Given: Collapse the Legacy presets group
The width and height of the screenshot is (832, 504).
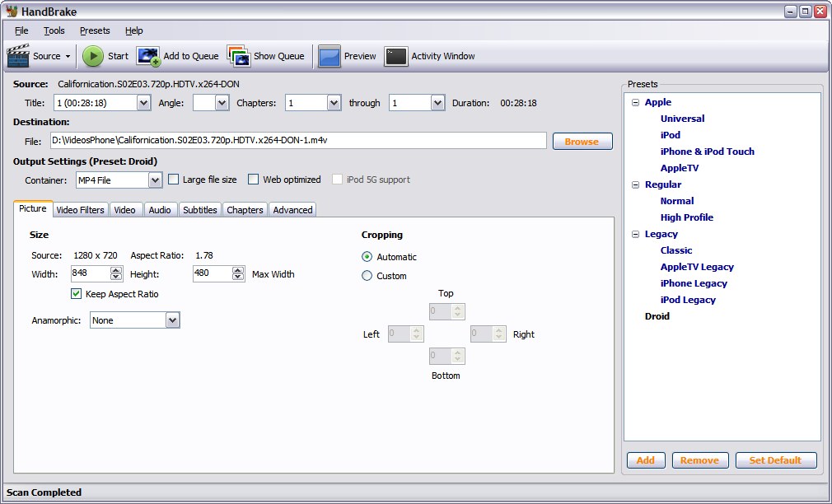Looking at the screenshot, I should 636,234.
